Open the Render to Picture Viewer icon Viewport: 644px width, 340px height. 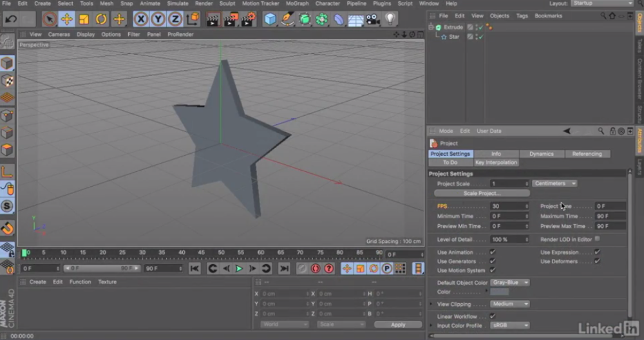pos(231,19)
